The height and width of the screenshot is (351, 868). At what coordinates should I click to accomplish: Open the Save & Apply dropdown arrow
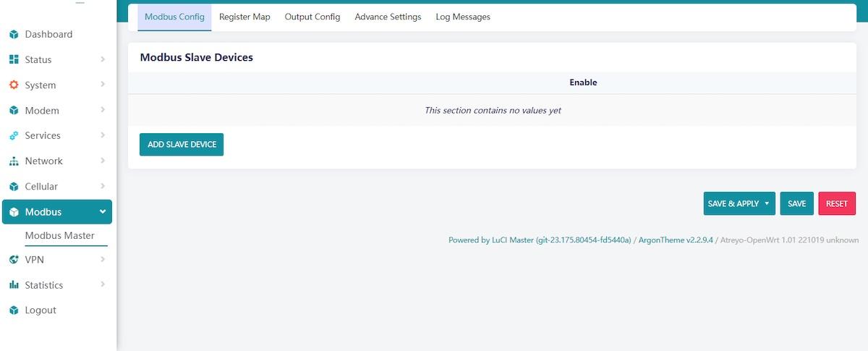(767, 203)
